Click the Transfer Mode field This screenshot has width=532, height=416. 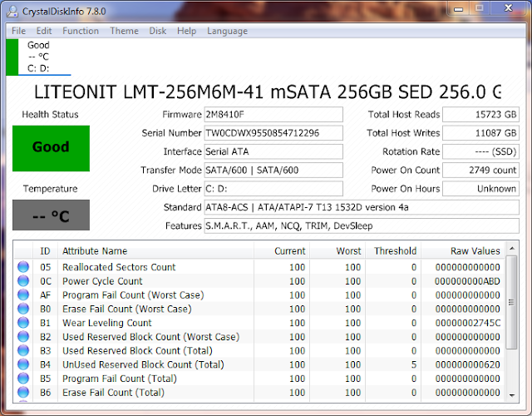point(273,170)
